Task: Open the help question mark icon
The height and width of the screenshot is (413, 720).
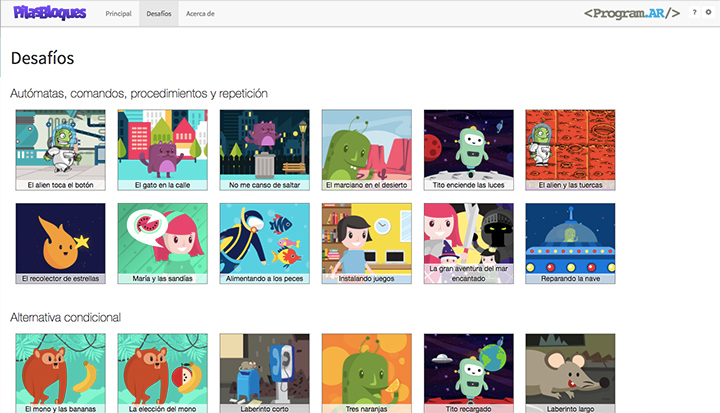Action: pos(694,14)
